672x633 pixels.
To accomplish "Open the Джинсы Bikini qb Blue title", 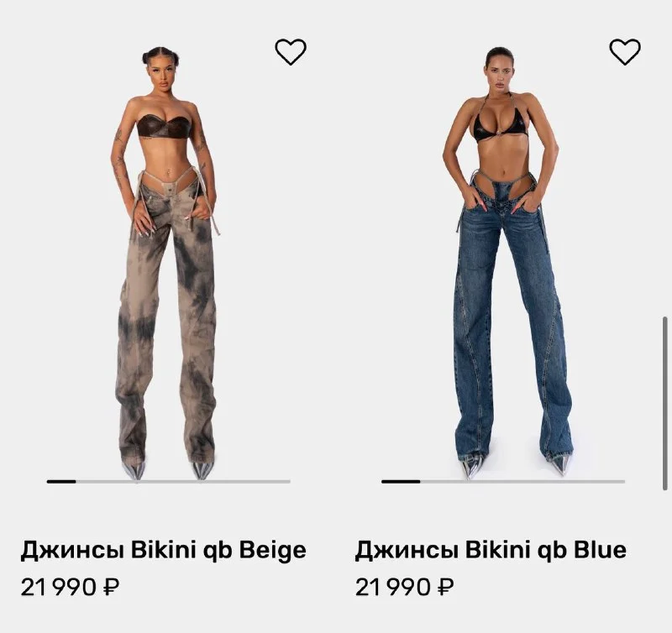I will [x=491, y=550].
